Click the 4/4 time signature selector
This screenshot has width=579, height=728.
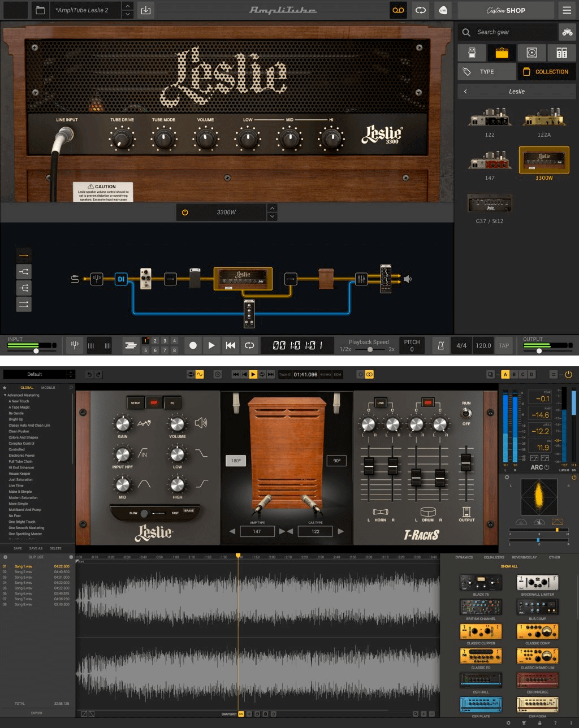point(461,345)
